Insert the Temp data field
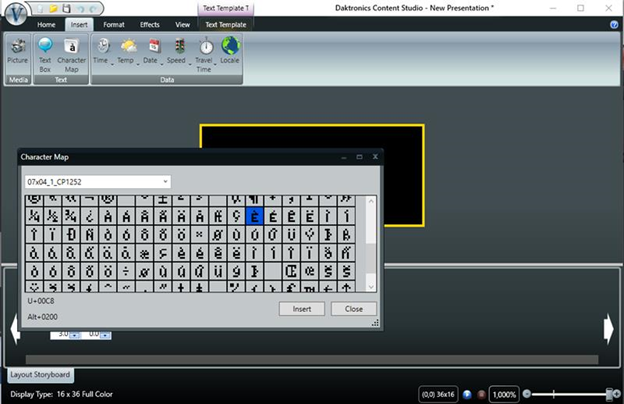 click(x=127, y=51)
